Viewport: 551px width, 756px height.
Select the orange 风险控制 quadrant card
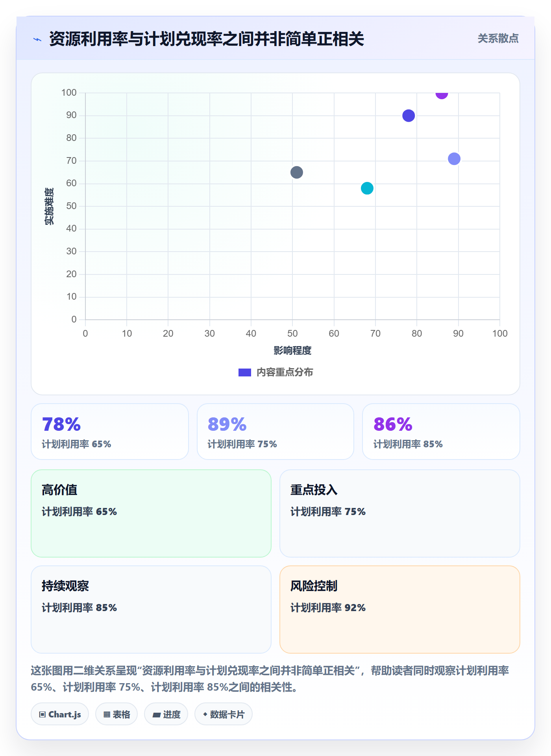point(400,610)
